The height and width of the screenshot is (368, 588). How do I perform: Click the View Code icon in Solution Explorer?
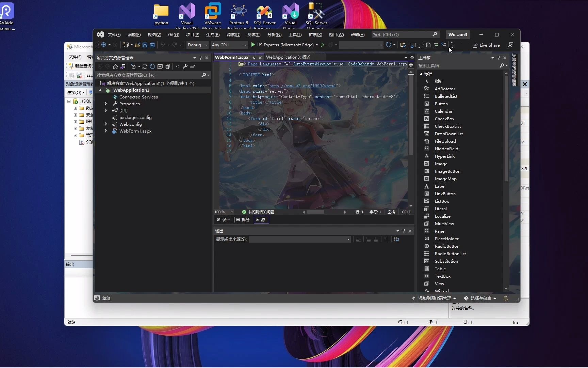178,66
